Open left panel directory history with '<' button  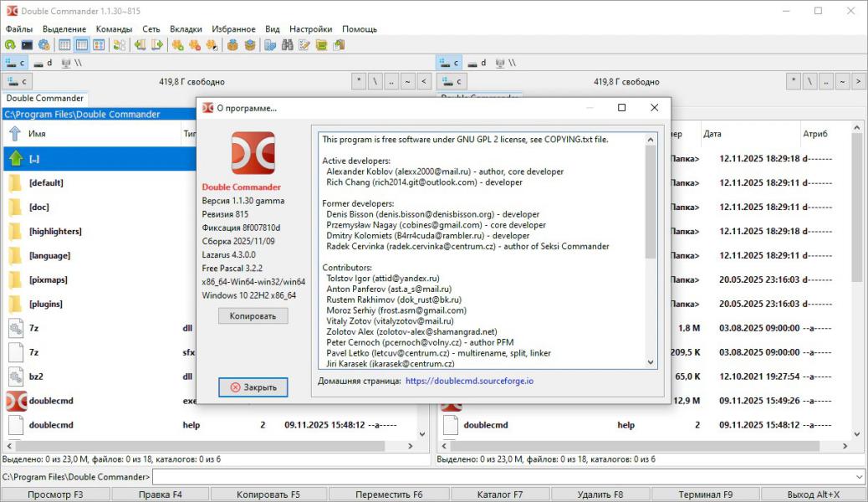click(424, 81)
